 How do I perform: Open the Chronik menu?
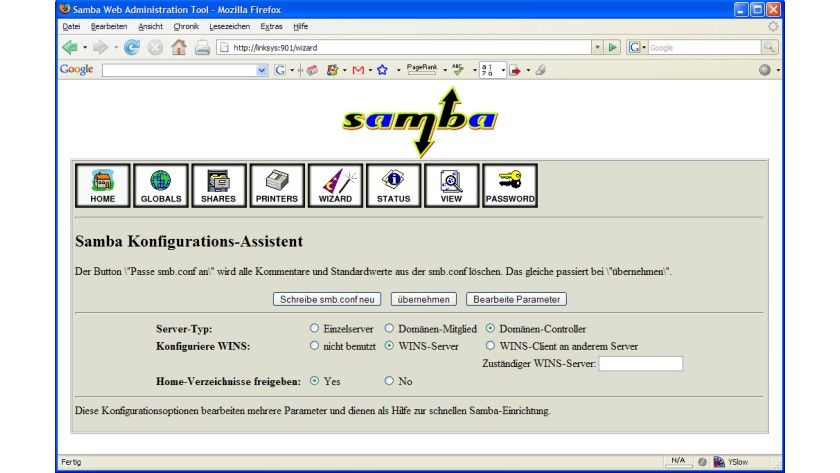click(186, 26)
